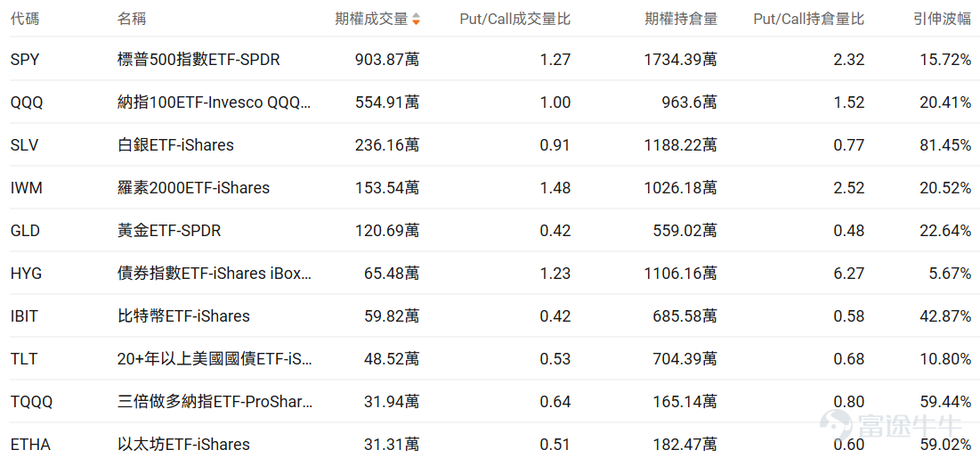Click SPY's implied volatility 15.72%

point(945,60)
